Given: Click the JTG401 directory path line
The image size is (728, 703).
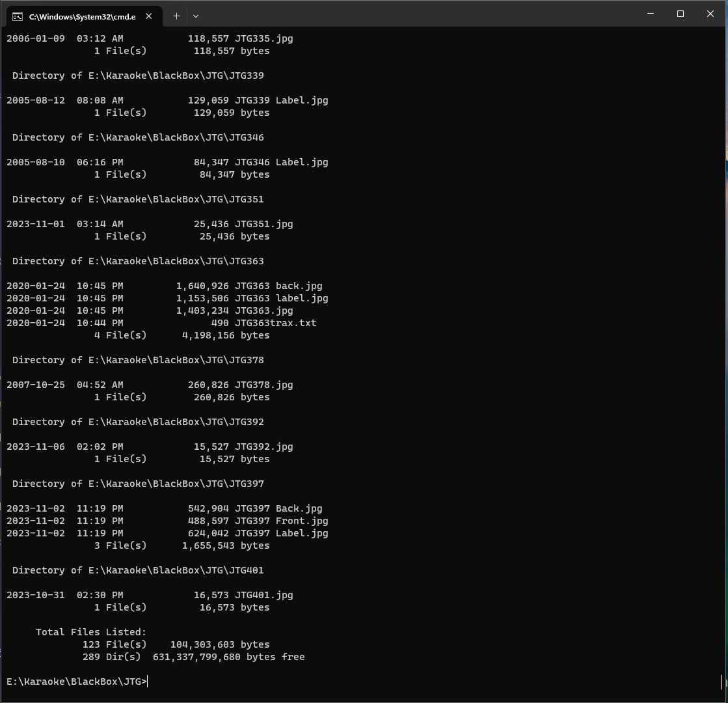Looking at the screenshot, I should (x=138, y=570).
